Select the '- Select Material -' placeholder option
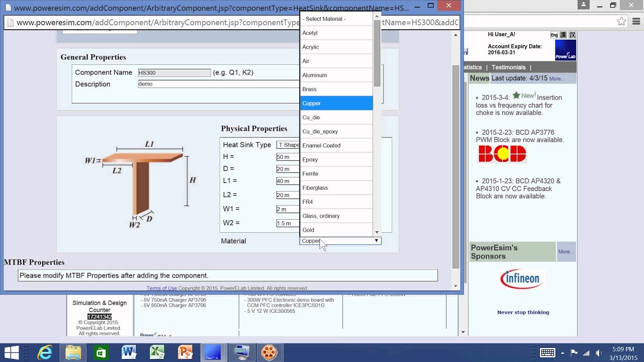 [x=336, y=19]
